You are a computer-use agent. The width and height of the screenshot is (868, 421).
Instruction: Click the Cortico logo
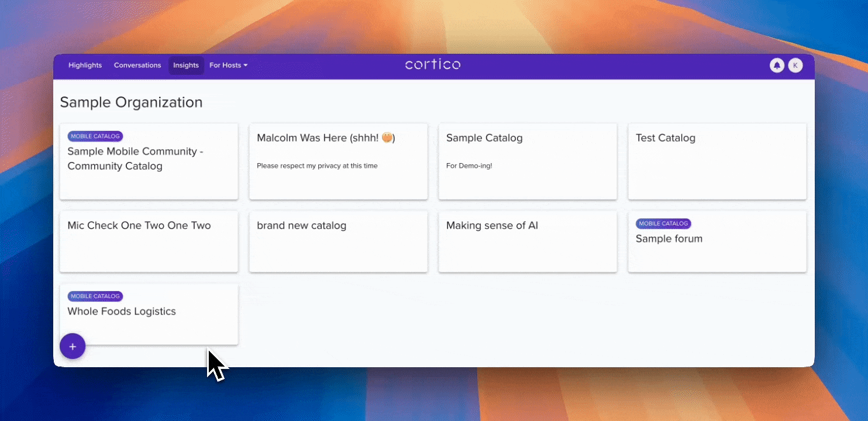[433, 65]
